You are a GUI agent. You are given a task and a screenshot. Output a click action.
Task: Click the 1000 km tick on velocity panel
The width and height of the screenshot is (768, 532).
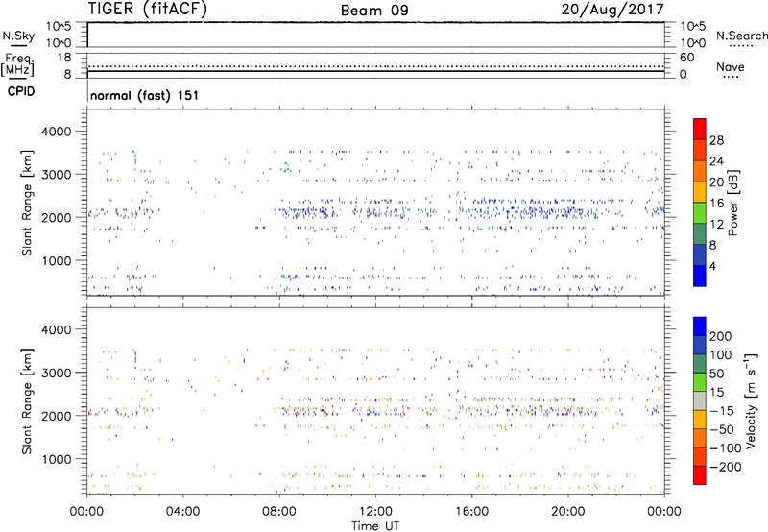click(x=57, y=459)
